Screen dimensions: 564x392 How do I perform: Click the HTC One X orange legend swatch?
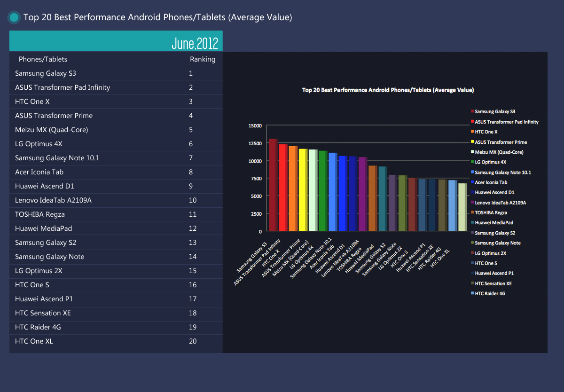[472, 132]
